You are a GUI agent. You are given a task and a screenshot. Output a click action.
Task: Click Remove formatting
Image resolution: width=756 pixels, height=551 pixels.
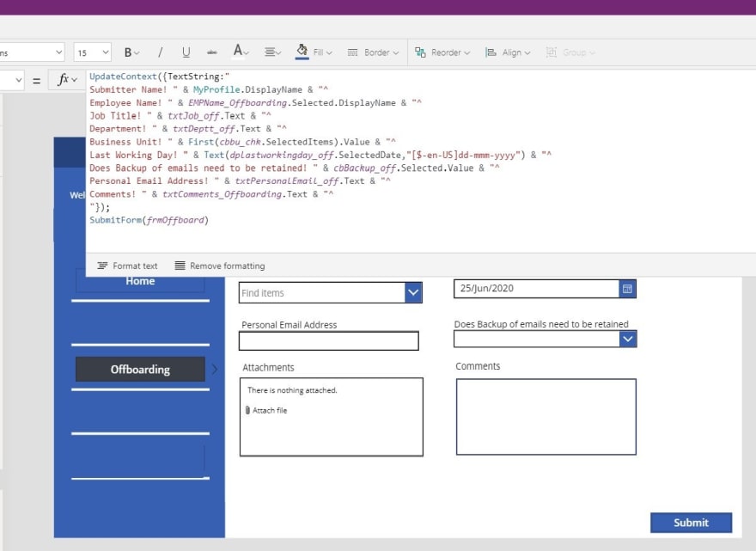coord(220,266)
